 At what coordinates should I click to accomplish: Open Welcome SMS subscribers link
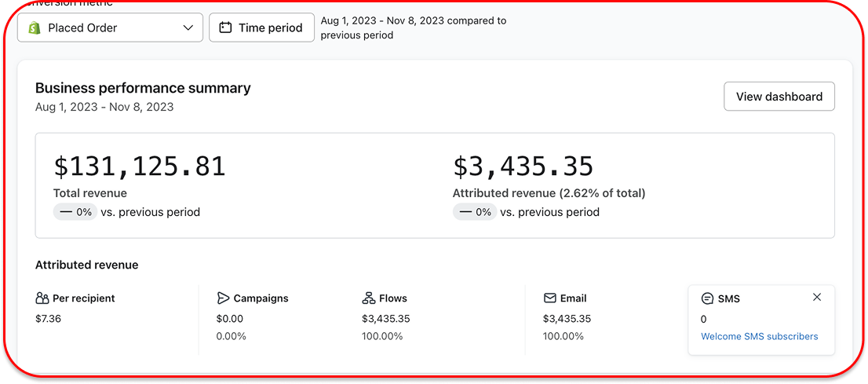(x=759, y=336)
